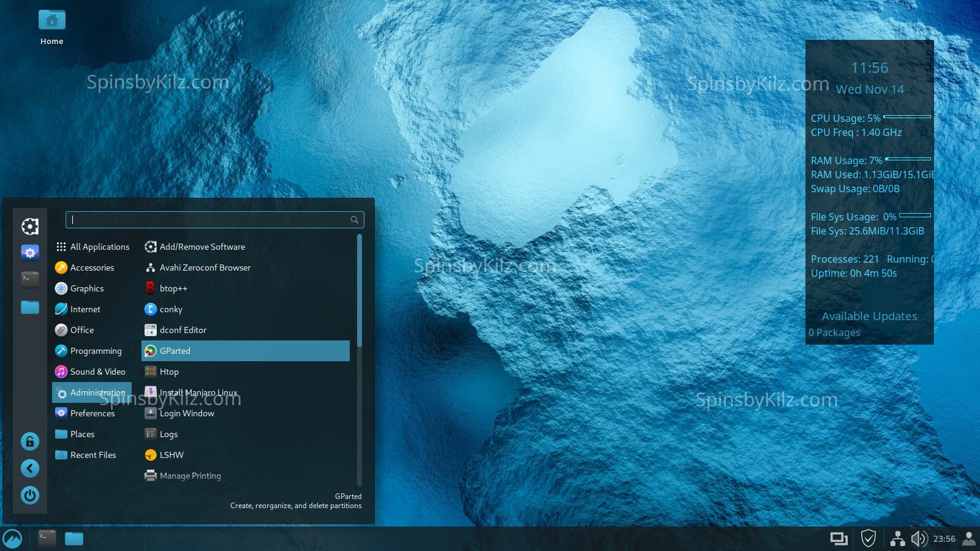
Task: Click the log out arrow icon
Action: pos(30,468)
